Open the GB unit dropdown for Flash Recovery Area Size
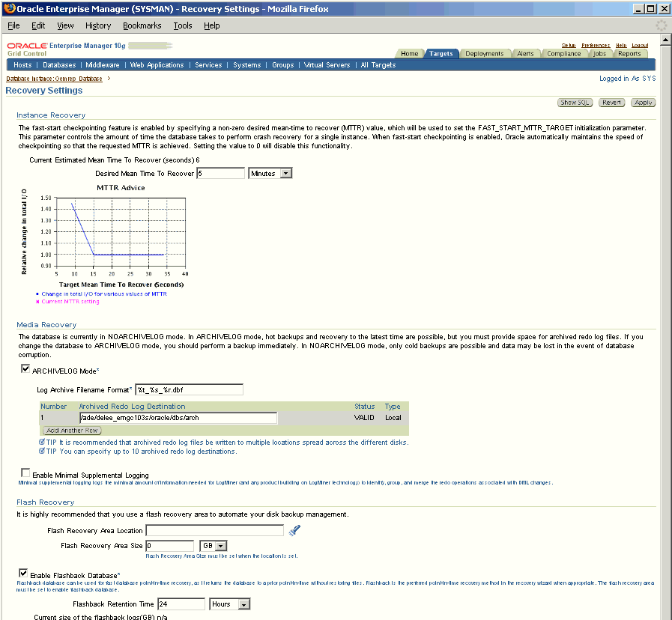The width and height of the screenshot is (672, 620). [213, 546]
